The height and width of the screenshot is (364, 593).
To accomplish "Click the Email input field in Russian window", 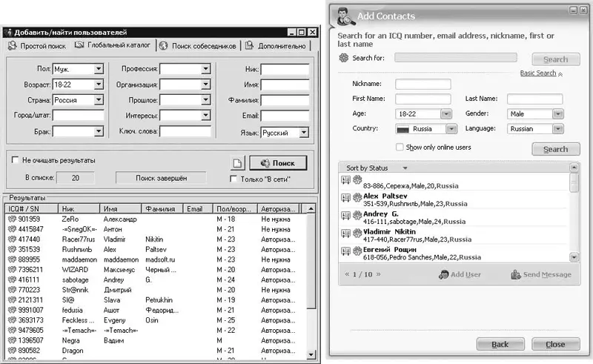I will click(x=285, y=116).
